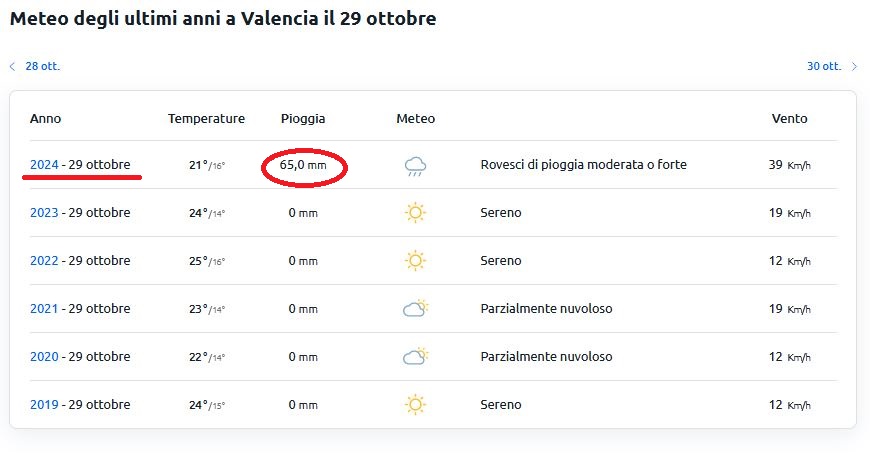Click the partly cloudy icon for 2021
This screenshot has width=870, height=470.
tap(416, 308)
